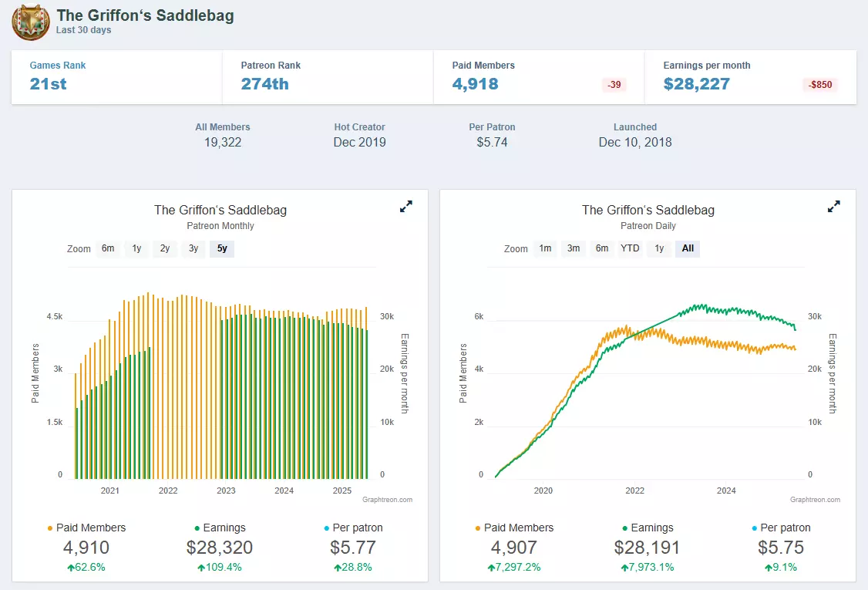Open Graphtreon.com credit under monthly chart
Viewport: 868px width, 590px height.
point(388,500)
